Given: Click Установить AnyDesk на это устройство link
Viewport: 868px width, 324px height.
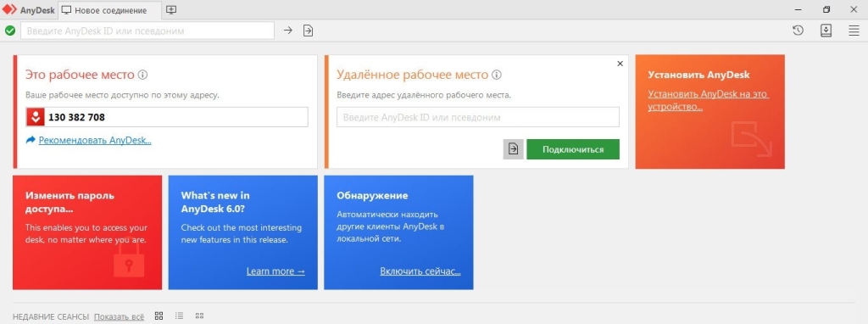Looking at the screenshot, I should [709, 100].
